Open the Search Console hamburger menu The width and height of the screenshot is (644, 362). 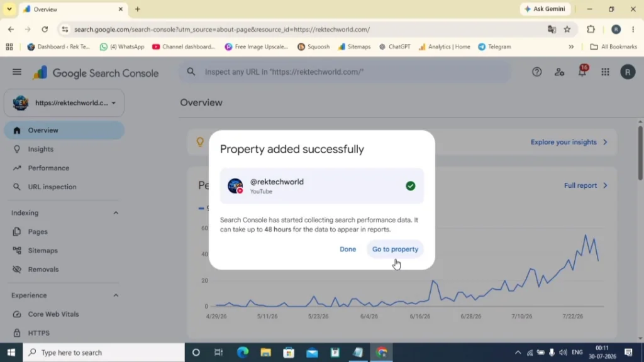coord(17,72)
